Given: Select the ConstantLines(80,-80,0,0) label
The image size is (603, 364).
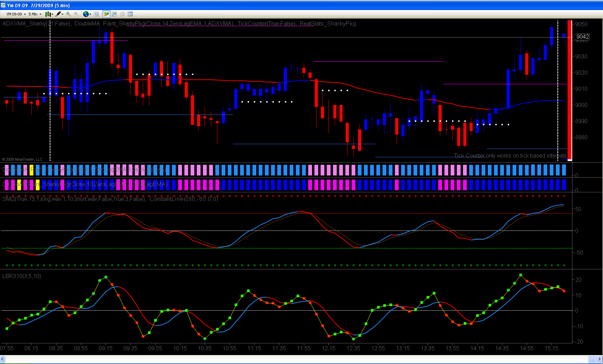Looking at the screenshot, I should (184, 199).
